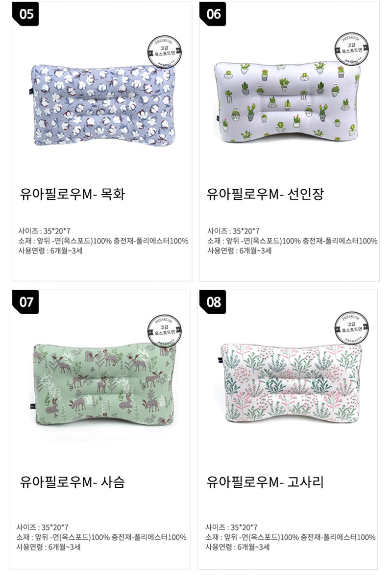This screenshot has height=575, width=392.
Task: Click premium Oxford cotton stamp on cactus pillow
Action: [351, 49]
